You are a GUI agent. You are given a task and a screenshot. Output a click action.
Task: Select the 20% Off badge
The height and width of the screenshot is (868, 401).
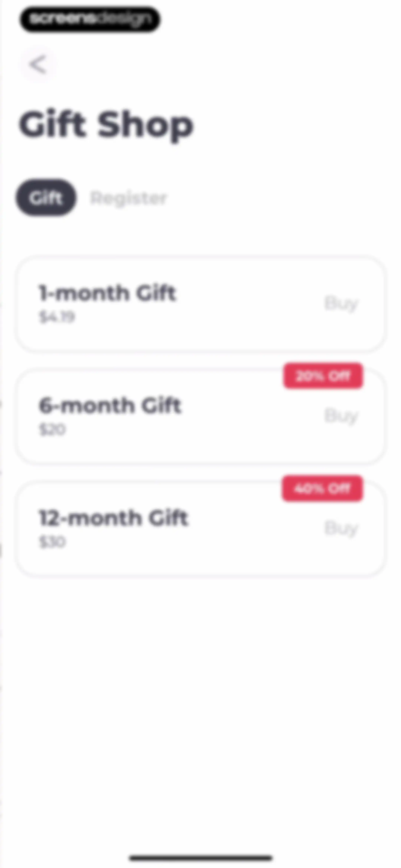323,376
